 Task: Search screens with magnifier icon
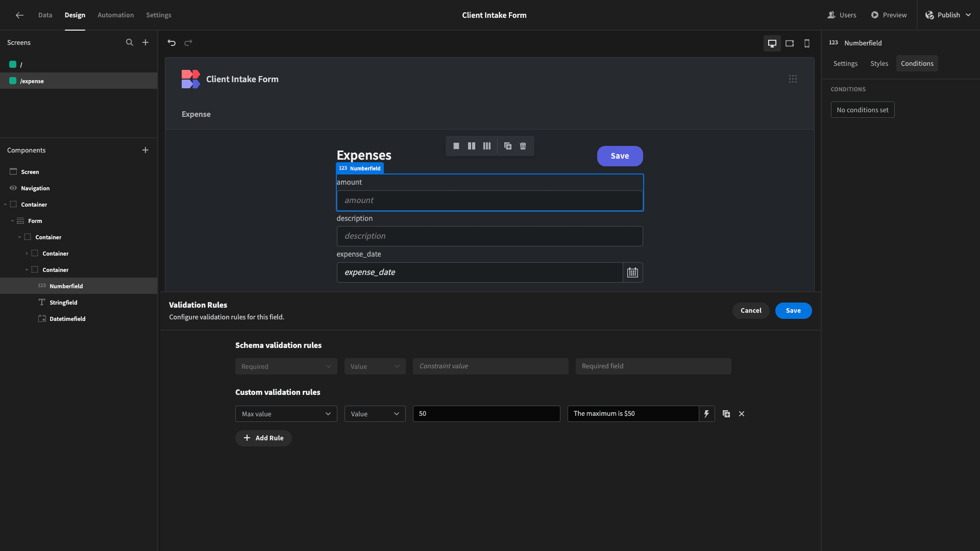(x=130, y=42)
